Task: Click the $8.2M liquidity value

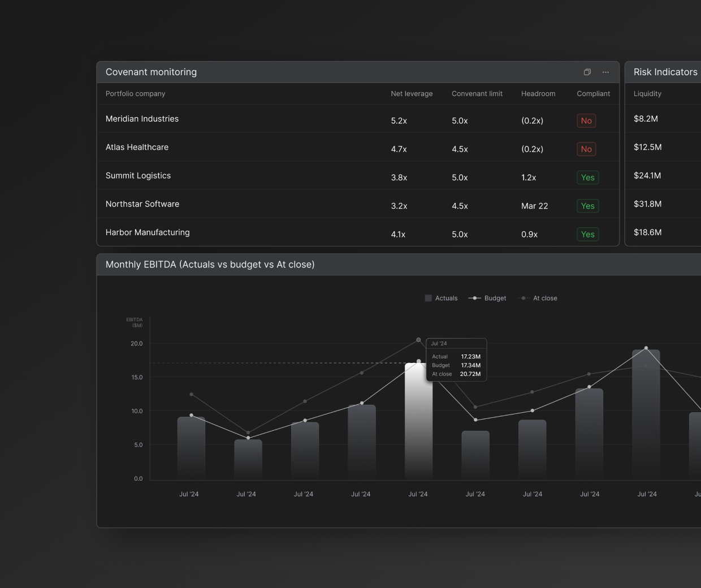Action: [646, 119]
